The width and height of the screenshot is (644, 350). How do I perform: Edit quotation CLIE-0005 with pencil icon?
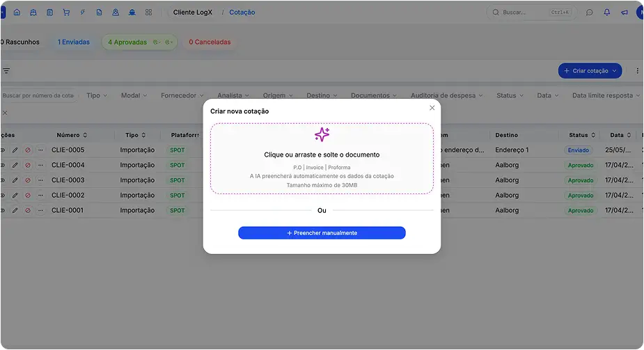coord(15,150)
